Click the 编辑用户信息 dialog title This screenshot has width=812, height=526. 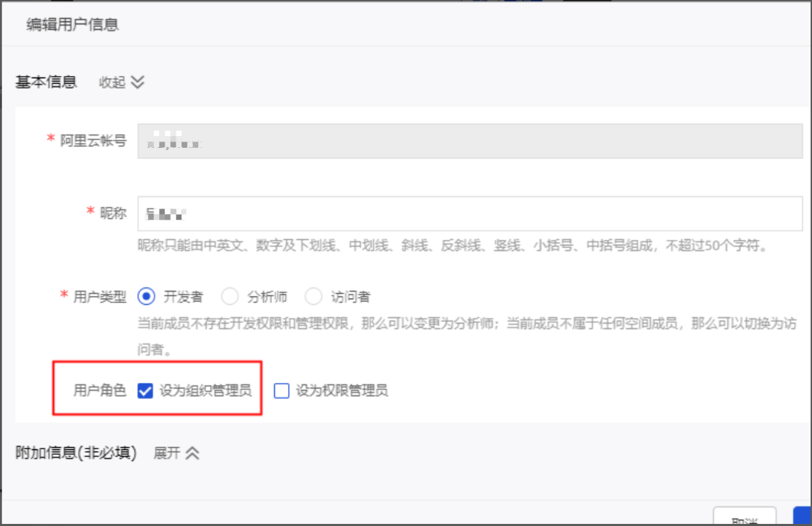(x=73, y=24)
